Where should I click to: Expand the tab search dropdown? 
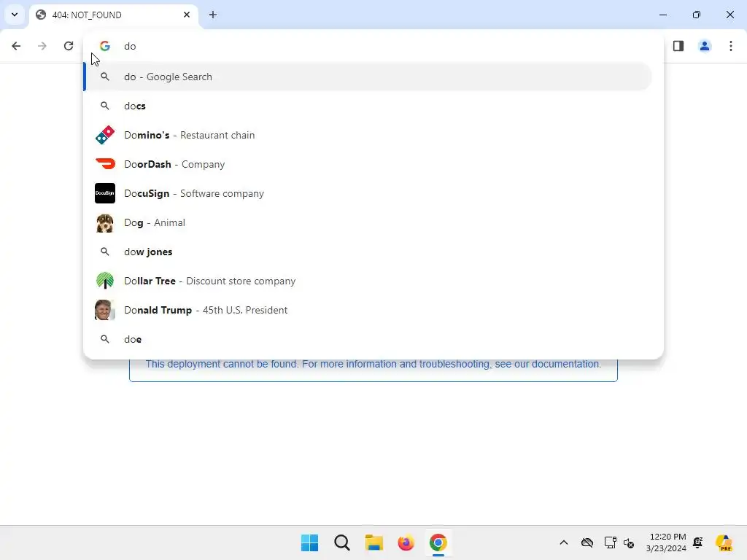point(15,15)
